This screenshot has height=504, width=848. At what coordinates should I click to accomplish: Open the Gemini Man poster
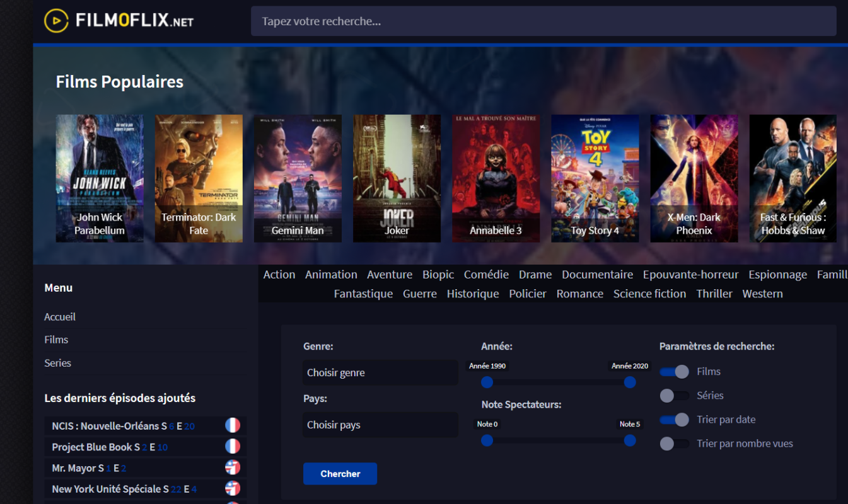298,178
